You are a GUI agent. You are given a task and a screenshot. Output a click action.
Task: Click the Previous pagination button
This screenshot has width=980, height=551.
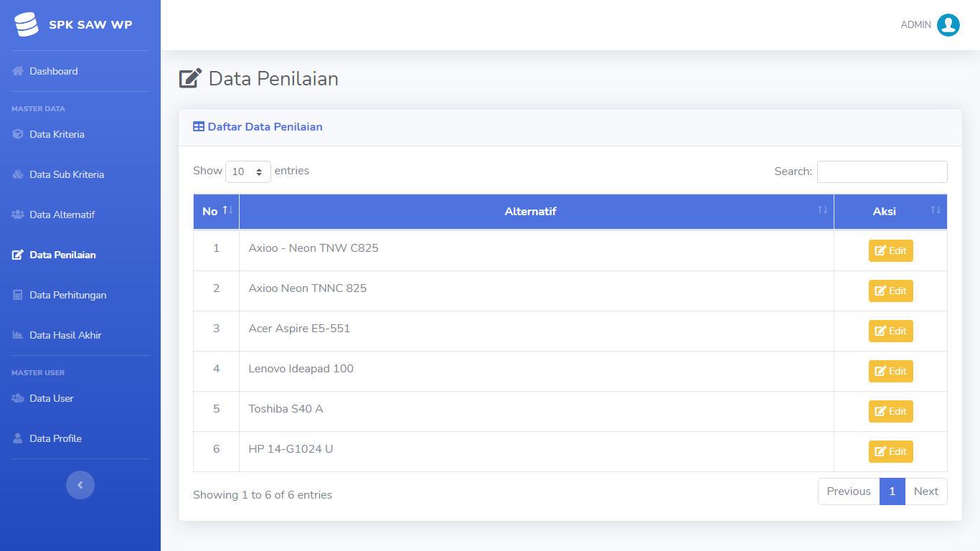[849, 491]
